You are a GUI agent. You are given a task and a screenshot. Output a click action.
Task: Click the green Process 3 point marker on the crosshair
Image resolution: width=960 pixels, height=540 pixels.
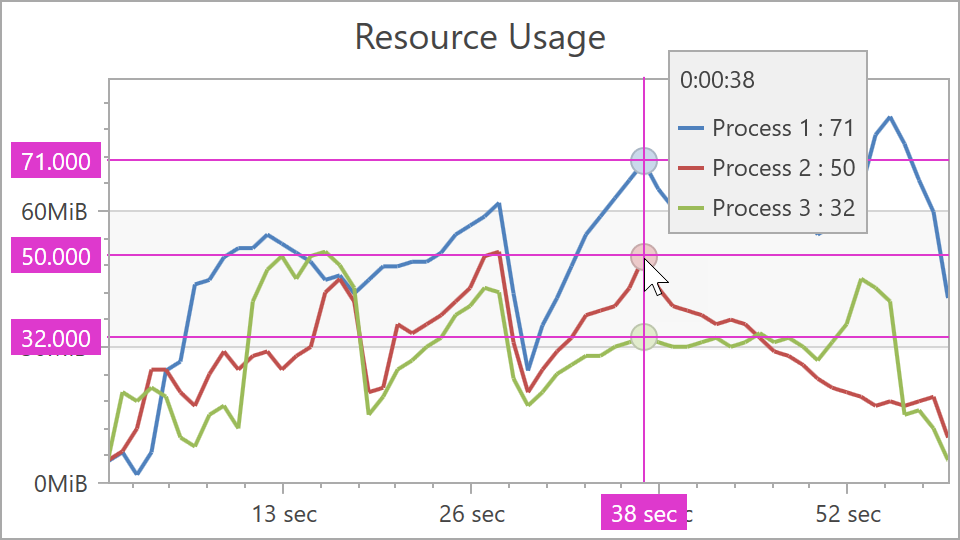coord(643,337)
